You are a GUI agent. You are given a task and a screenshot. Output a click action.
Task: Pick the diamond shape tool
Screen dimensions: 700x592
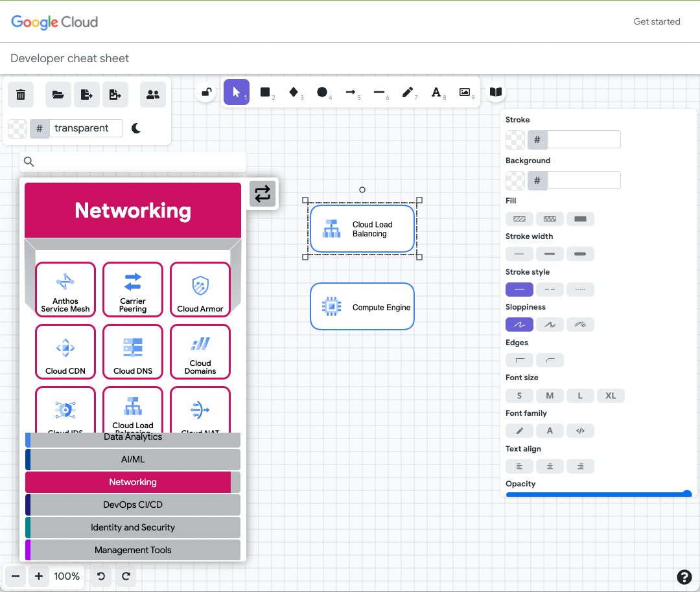pyautogui.click(x=294, y=93)
